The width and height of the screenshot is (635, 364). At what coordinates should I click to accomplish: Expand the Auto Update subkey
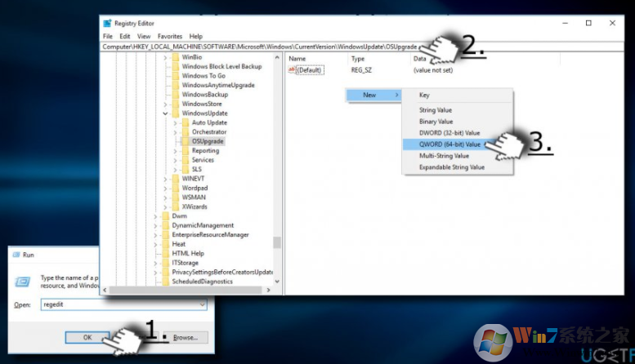click(175, 122)
